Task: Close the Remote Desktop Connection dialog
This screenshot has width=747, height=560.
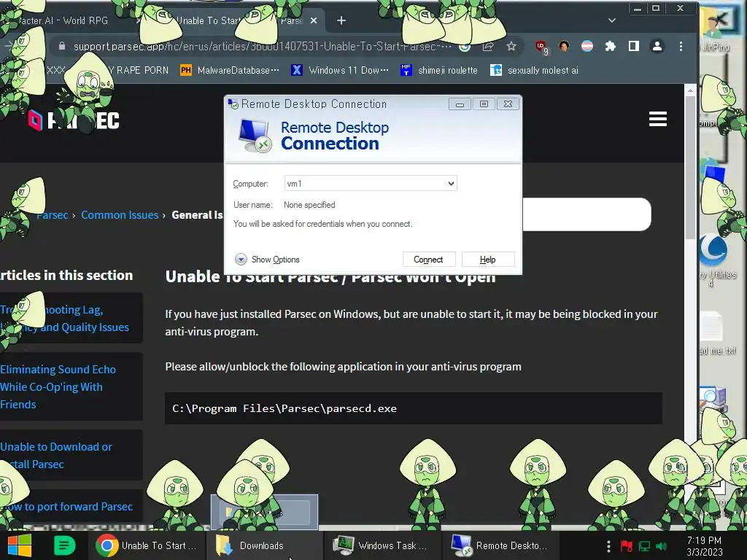Action: (508, 104)
